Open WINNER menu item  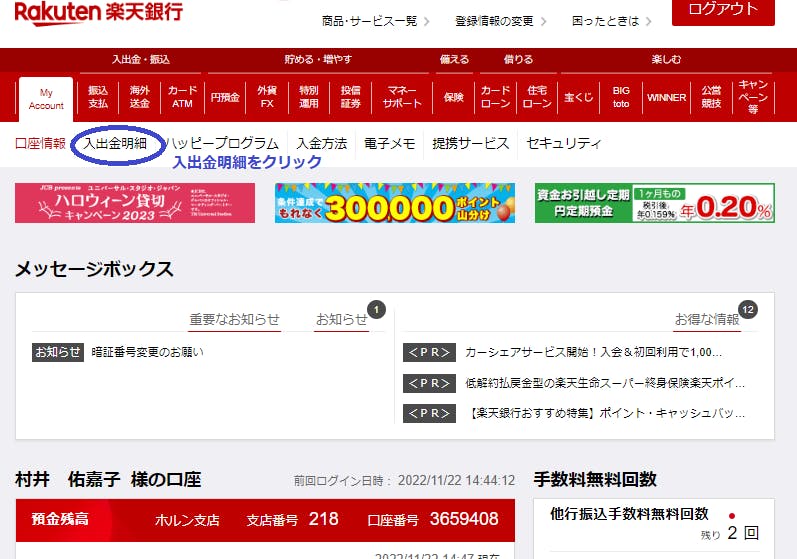tap(666, 97)
